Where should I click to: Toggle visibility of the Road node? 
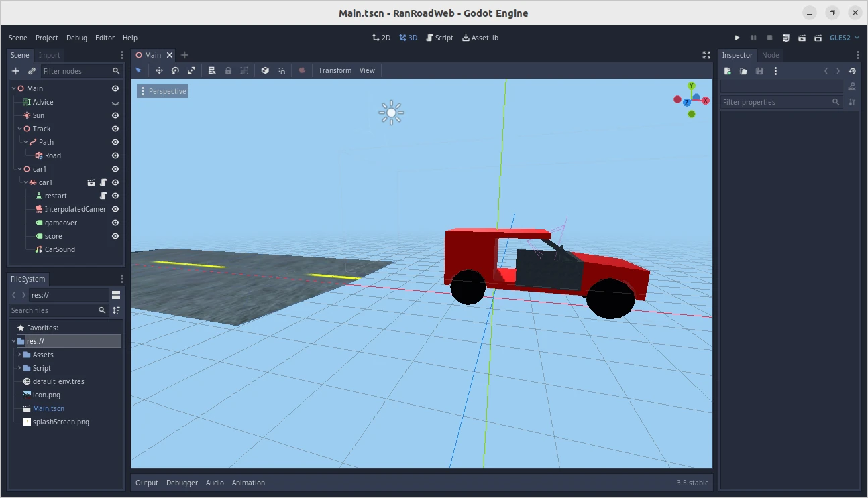(x=115, y=155)
